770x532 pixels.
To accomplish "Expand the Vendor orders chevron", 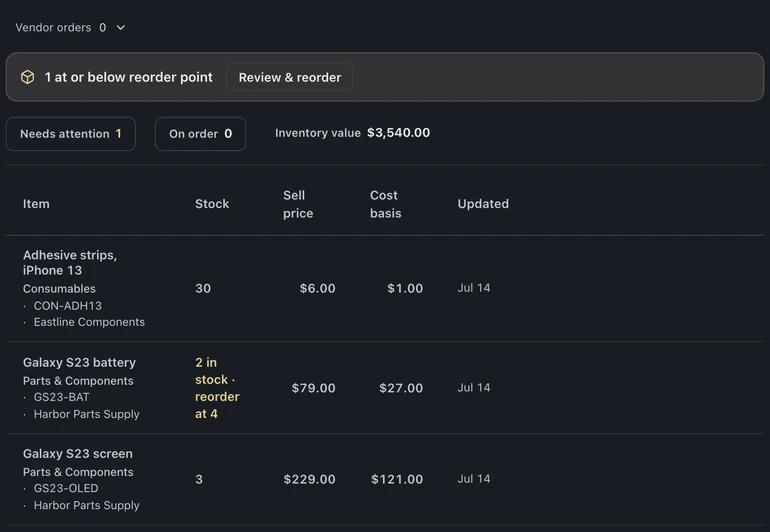I will tap(120, 28).
